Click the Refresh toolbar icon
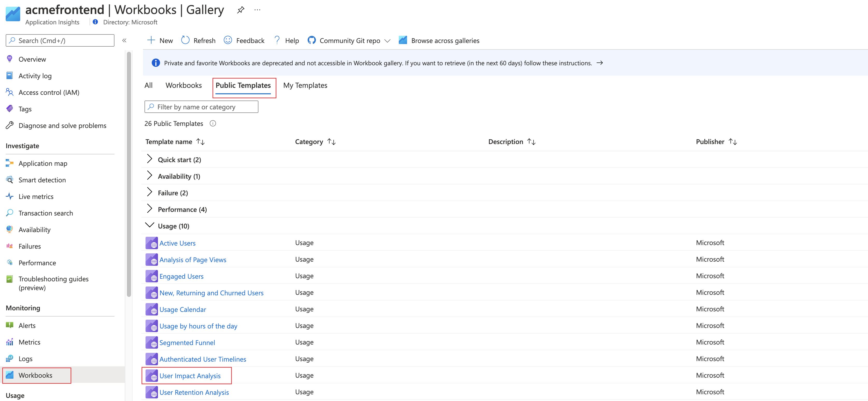Image resolution: width=868 pixels, height=401 pixels. (x=185, y=40)
